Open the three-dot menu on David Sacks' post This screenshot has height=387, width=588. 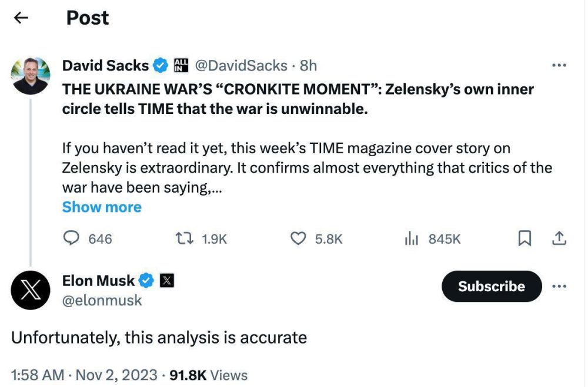point(558,65)
